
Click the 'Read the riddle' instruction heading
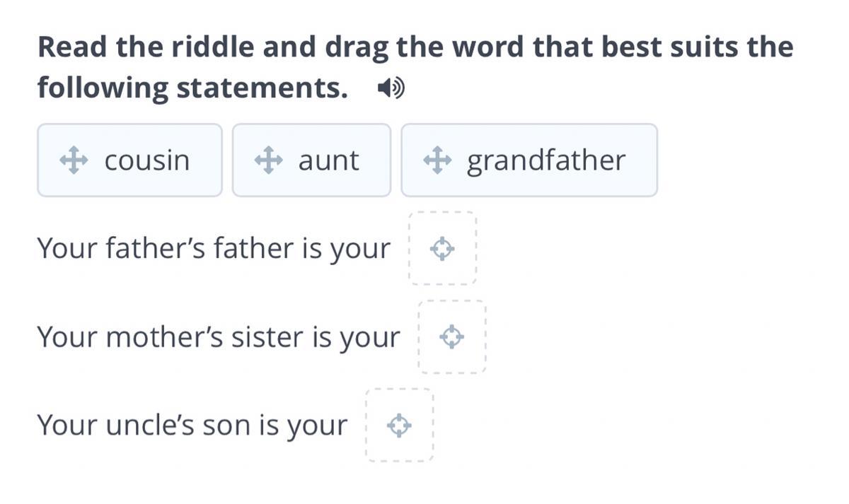pos(415,47)
